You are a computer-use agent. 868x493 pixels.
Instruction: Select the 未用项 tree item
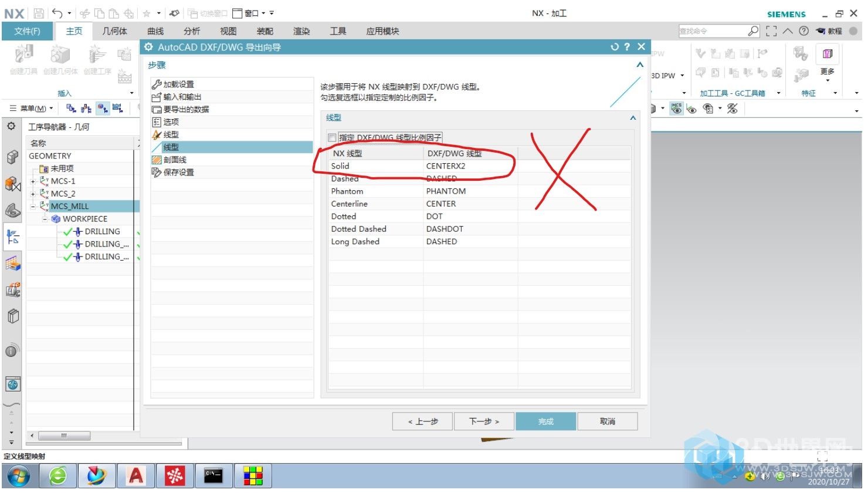click(62, 168)
